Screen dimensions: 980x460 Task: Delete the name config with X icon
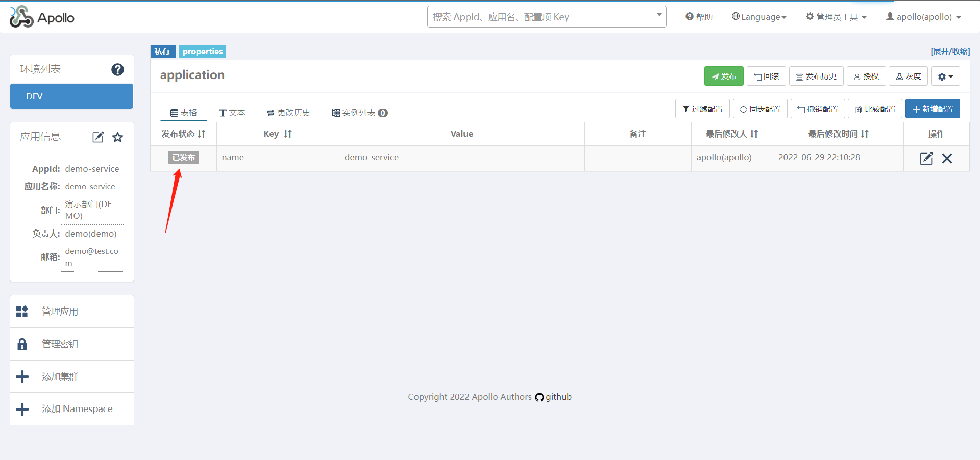(947, 159)
